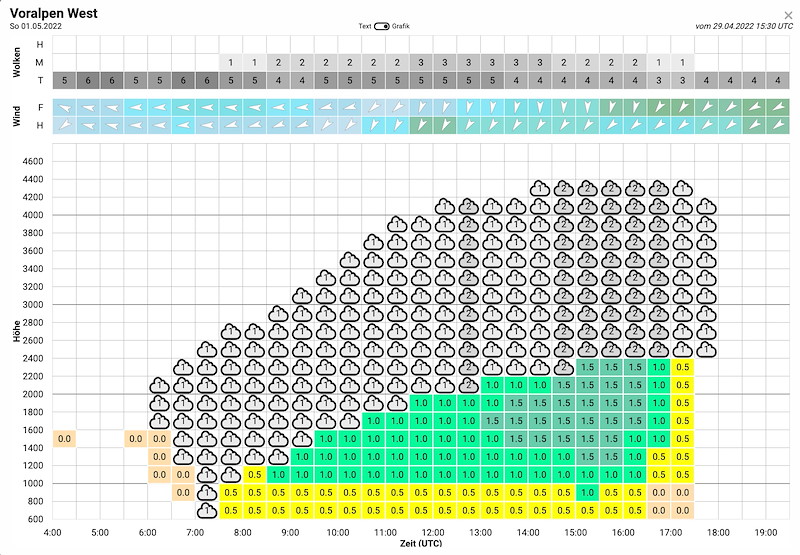Click the first wind arrow in Wind row H

[64, 125]
